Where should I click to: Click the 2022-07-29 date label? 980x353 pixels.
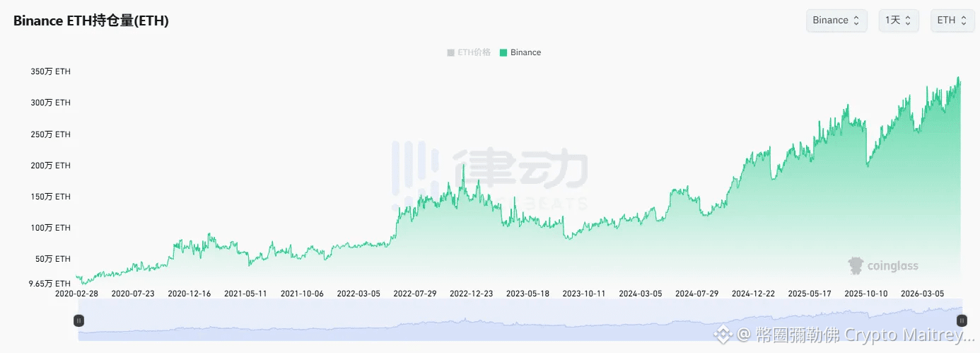(415, 293)
